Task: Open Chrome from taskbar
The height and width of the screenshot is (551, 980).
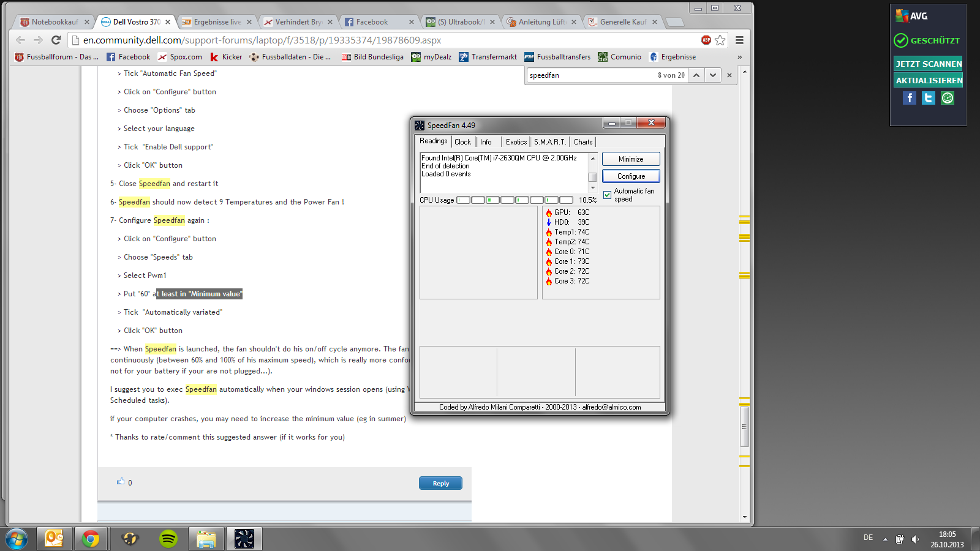Action: pyautogui.click(x=91, y=539)
